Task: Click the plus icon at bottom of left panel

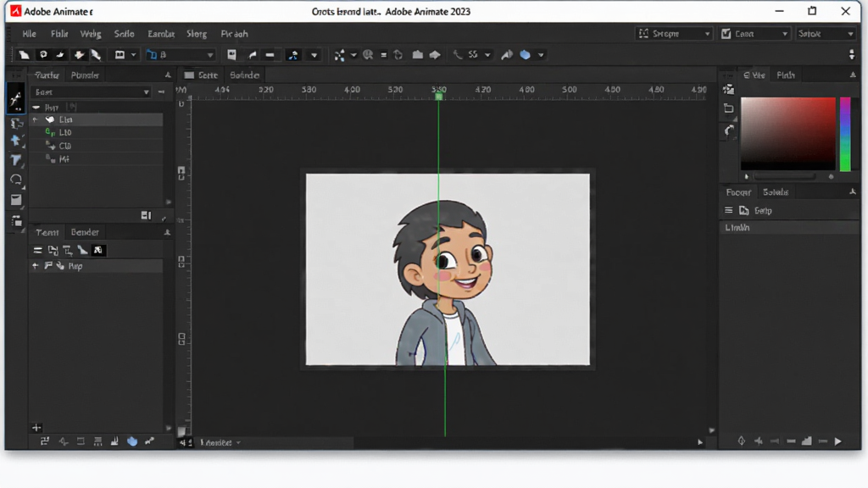Action: [x=36, y=428]
